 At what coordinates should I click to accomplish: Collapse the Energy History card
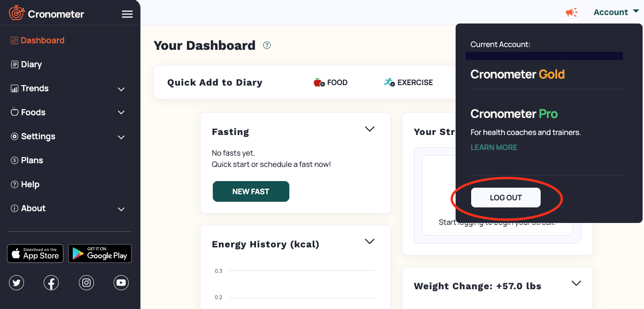(370, 241)
